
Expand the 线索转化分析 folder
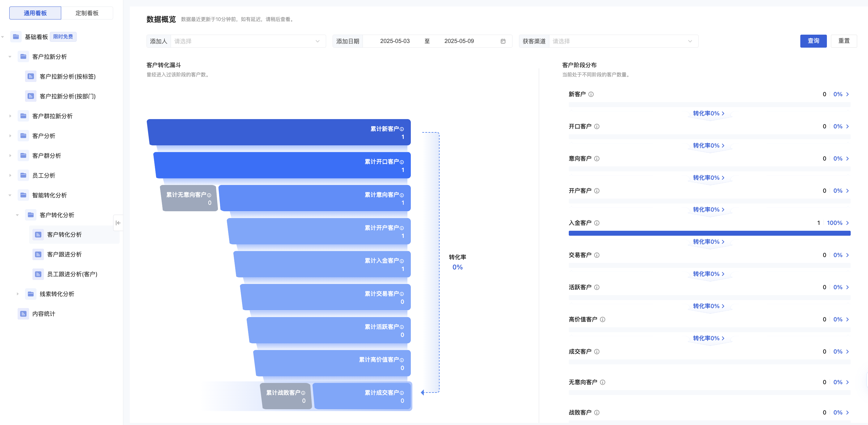pyautogui.click(x=18, y=294)
